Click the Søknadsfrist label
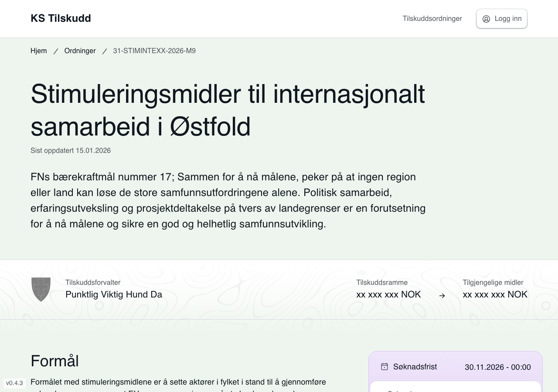558x392 pixels. click(x=415, y=367)
